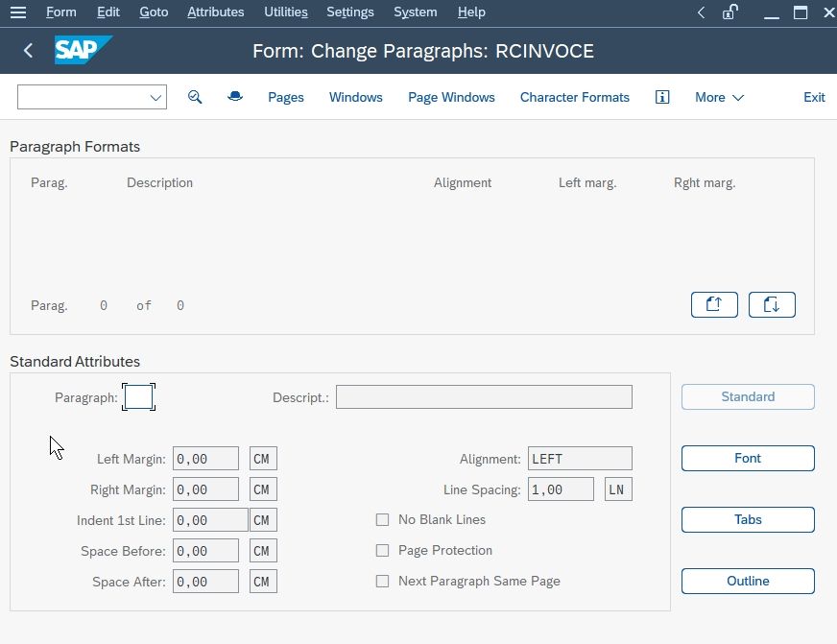Focus the Paragraph input field
The image size is (837, 644).
click(139, 397)
